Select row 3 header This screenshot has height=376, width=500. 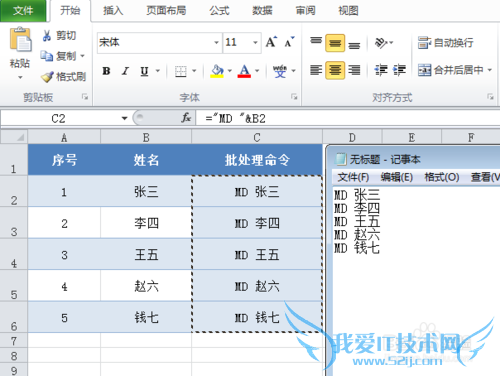pyautogui.click(x=14, y=223)
